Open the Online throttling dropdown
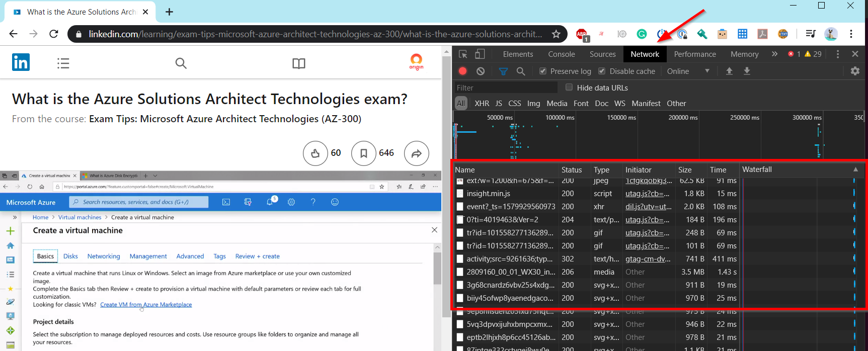Viewport: 868px width, 351px height. pyautogui.click(x=688, y=71)
